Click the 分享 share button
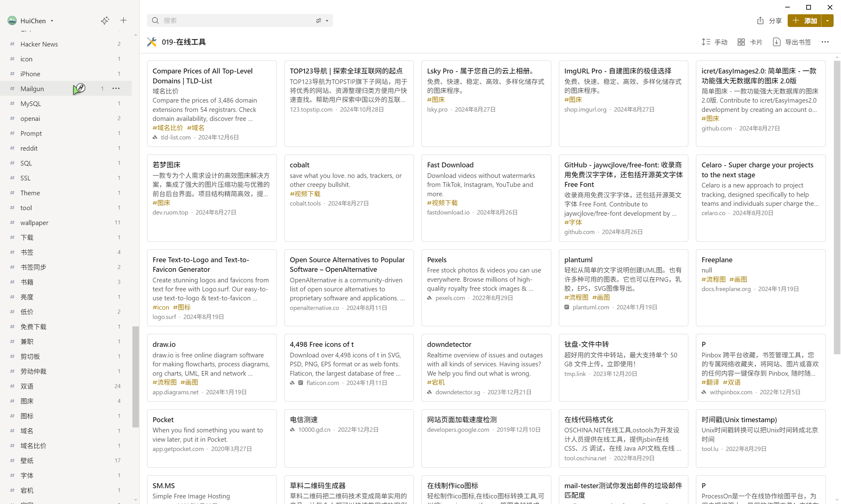This screenshot has width=841, height=504. coord(769,21)
